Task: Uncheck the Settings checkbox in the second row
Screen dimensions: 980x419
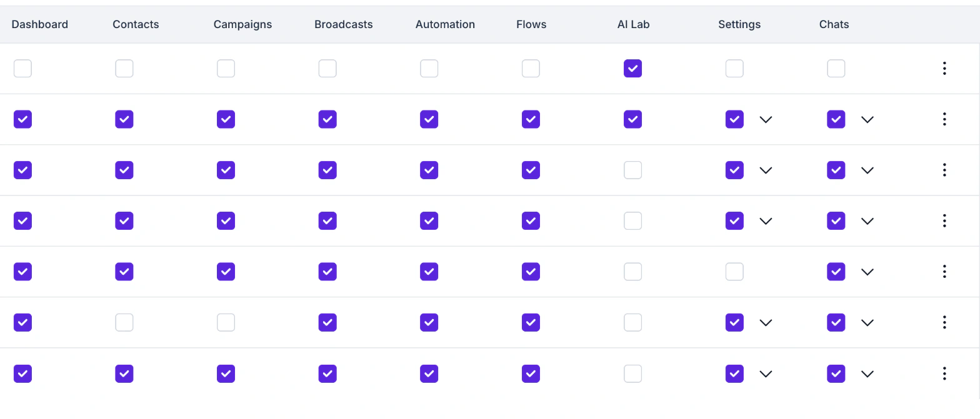Action: (x=734, y=119)
